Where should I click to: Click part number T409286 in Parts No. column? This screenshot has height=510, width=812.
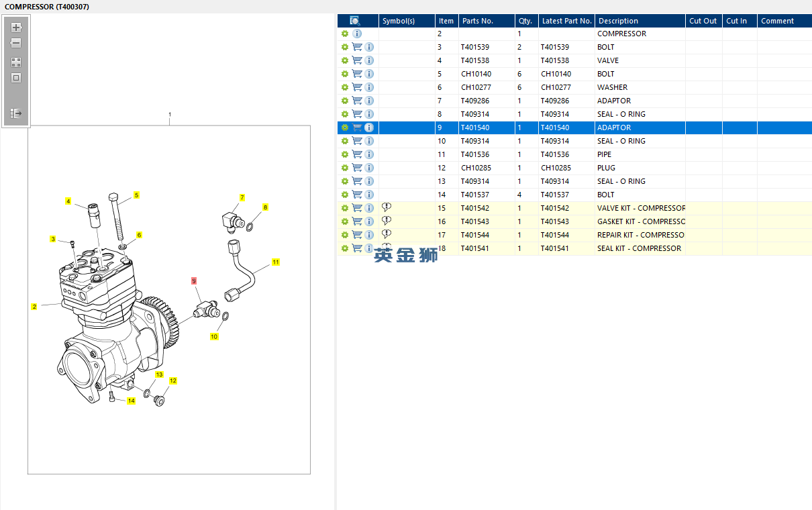click(475, 101)
